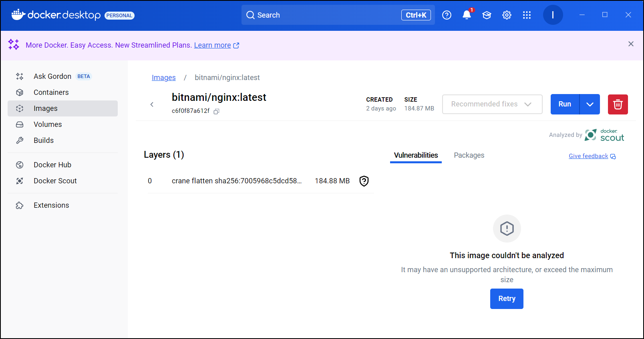This screenshot has width=644, height=339.
Task: Copy image ID c6f0f87a612f
Action: (x=216, y=111)
